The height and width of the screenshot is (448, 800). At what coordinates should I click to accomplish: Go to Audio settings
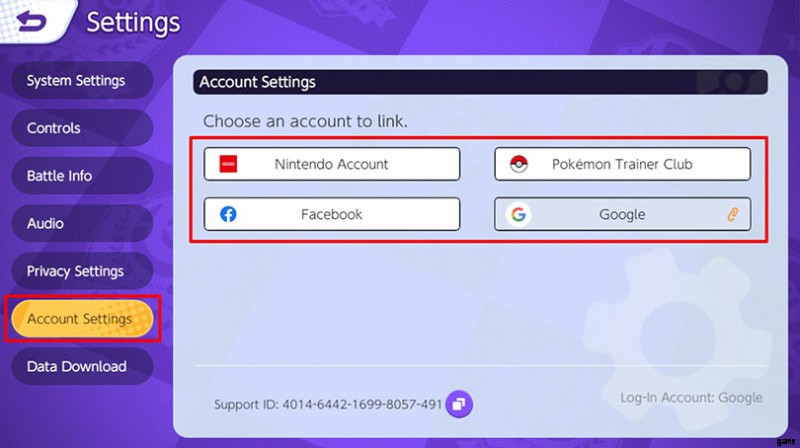click(82, 223)
